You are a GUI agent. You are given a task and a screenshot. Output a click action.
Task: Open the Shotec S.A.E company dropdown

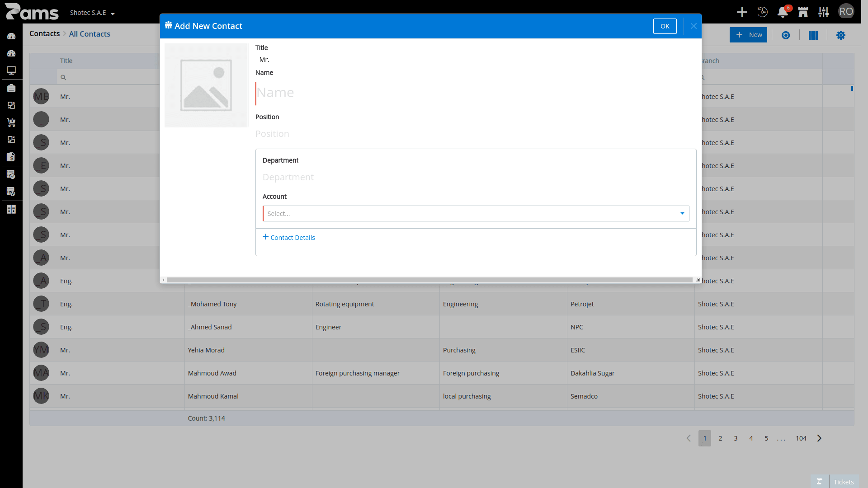[92, 13]
